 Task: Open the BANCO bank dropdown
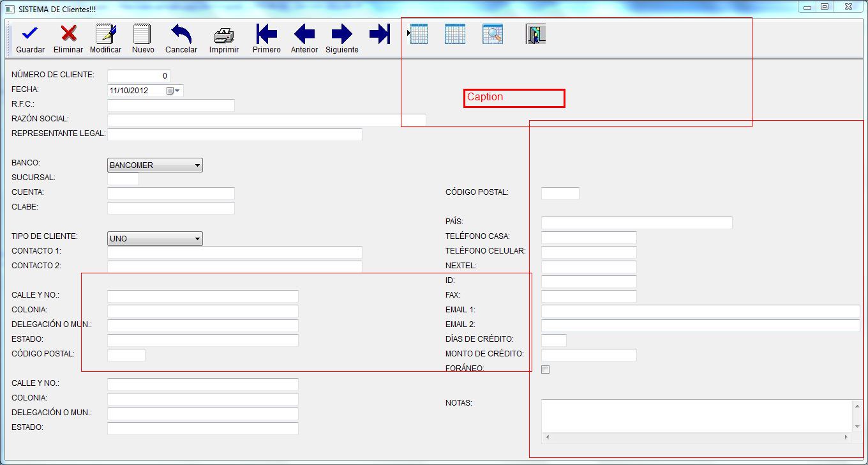(197, 165)
